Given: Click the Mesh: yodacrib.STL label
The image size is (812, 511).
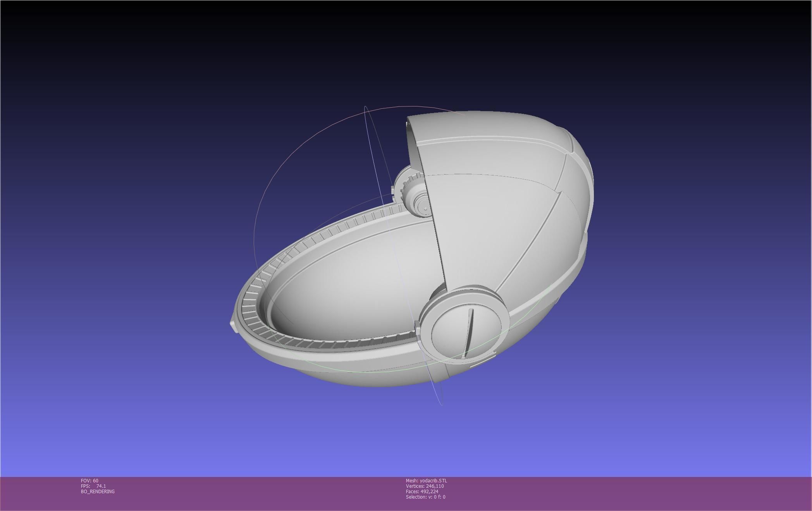Looking at the screenshot, I should (426, 481).
